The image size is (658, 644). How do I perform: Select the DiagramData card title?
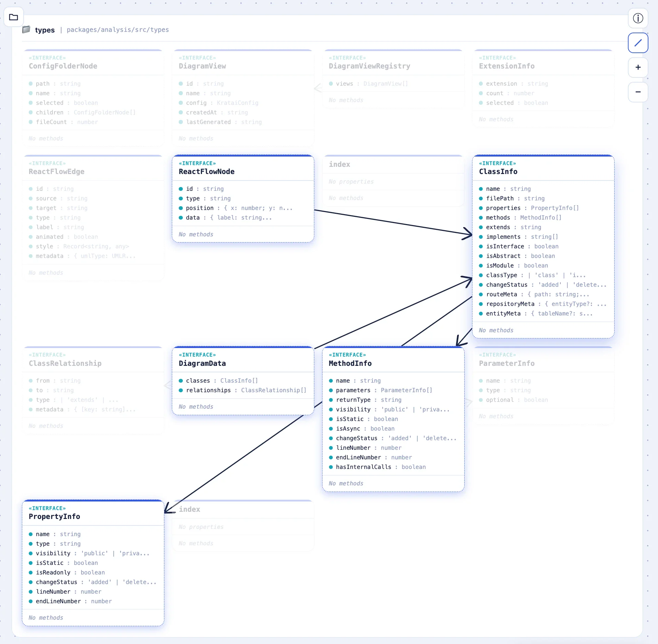[x=202, y=363]
